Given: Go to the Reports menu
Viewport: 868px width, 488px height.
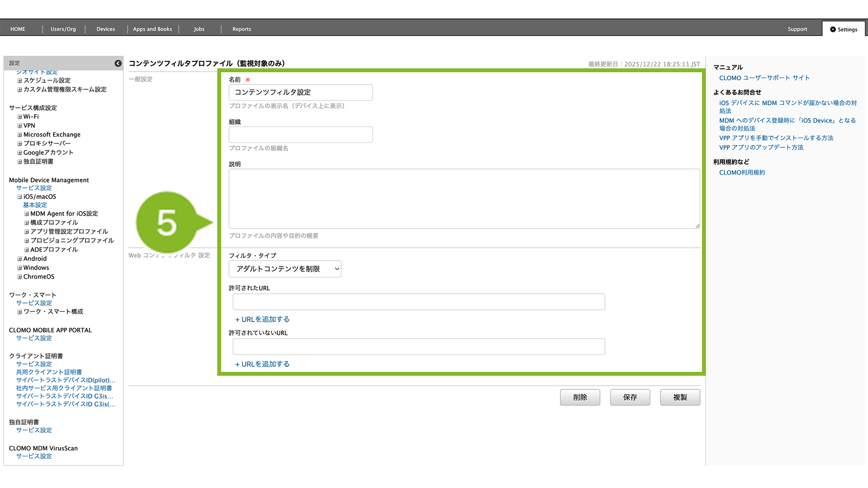Looking at the screenshot, I should (x=242, y=29).
